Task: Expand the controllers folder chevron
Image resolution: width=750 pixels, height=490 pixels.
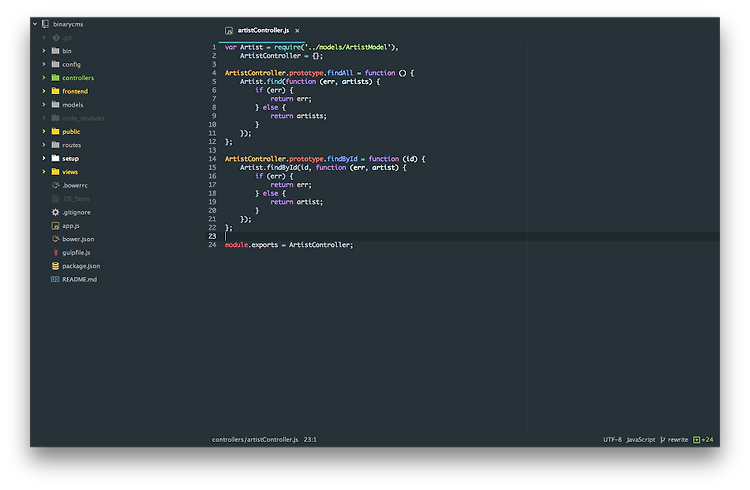Action: click(x=44, y=78)
